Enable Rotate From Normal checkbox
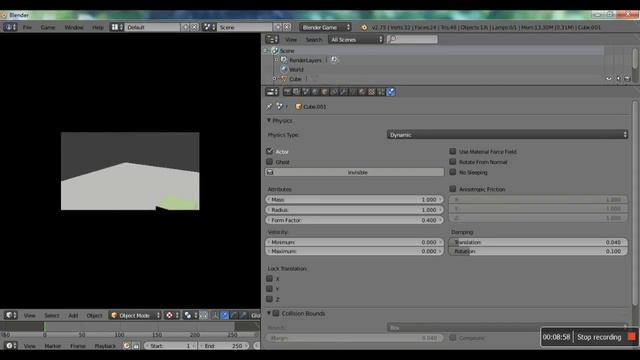Screen dimensions: 640x360 click(453, 162)
